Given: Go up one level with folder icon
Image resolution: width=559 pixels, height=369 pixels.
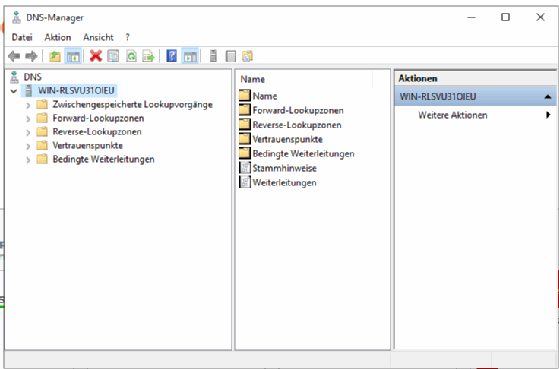Looking at the screenshot, I should [x=55, y=56].
